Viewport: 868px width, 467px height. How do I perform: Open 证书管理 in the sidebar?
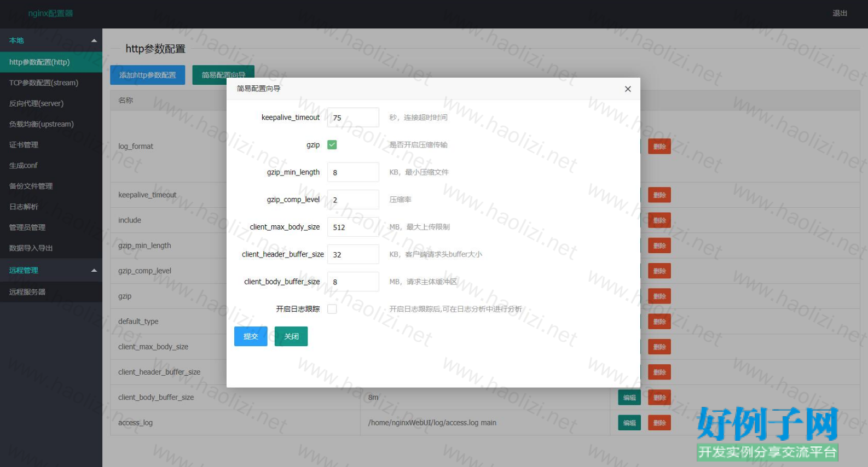coord(24,145)
